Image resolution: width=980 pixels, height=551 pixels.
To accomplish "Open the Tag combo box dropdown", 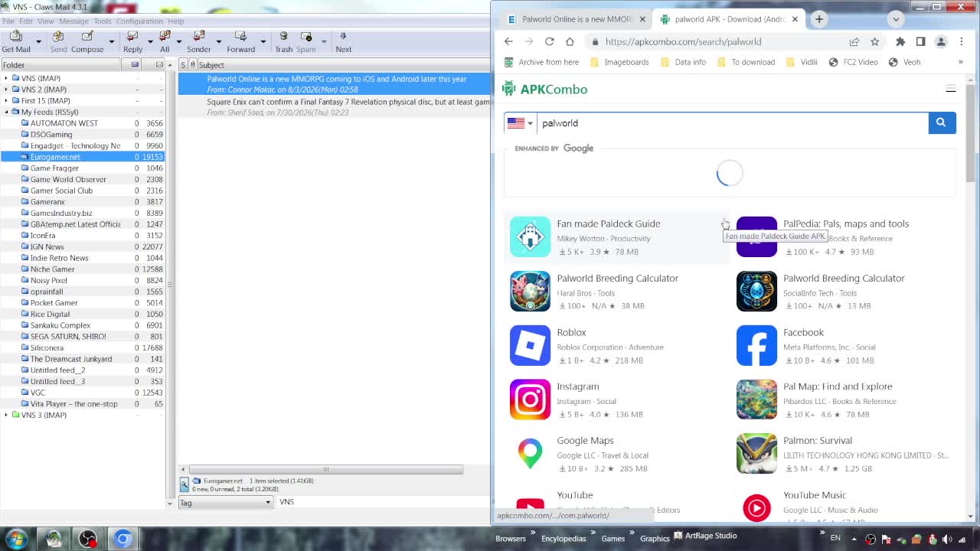I will (268, 502).
